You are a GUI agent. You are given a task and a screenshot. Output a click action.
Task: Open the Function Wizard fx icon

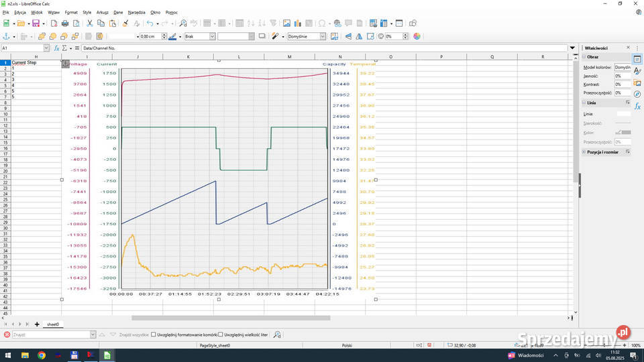click(x=57, y=48)
